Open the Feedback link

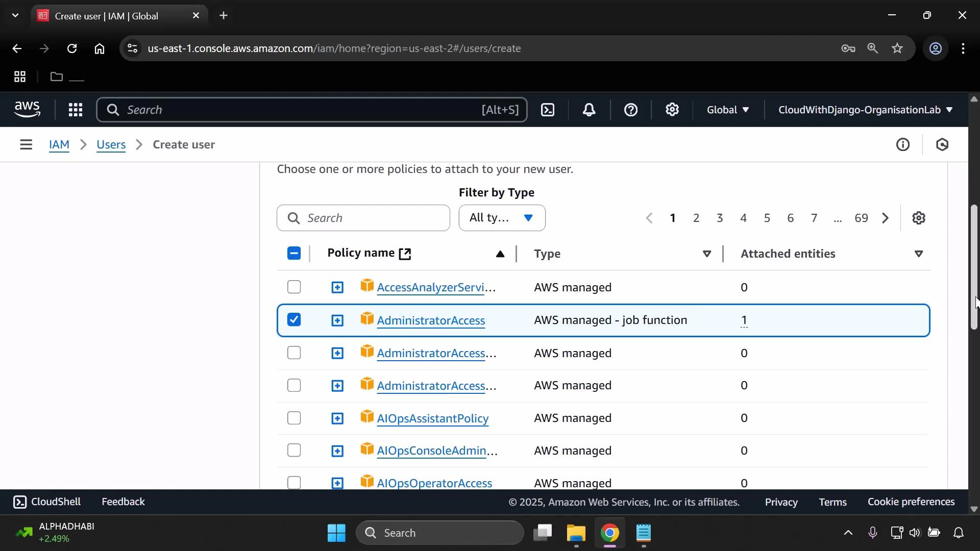(123, 502)
